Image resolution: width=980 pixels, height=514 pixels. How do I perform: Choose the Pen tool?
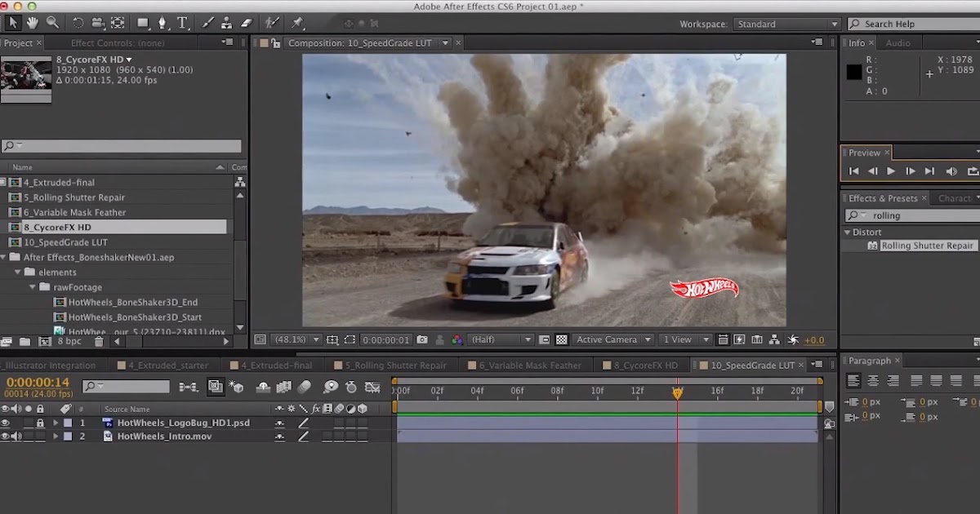coord(163,23)
